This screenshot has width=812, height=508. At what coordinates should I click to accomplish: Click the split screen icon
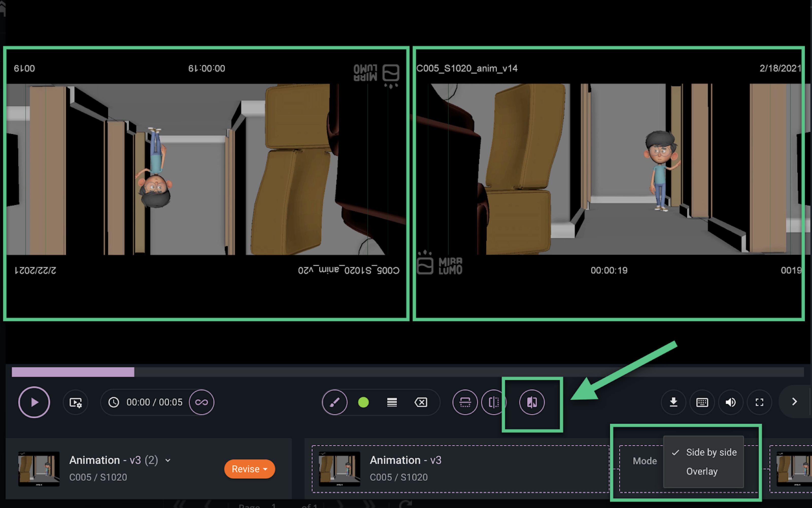[x=493, y=402]
